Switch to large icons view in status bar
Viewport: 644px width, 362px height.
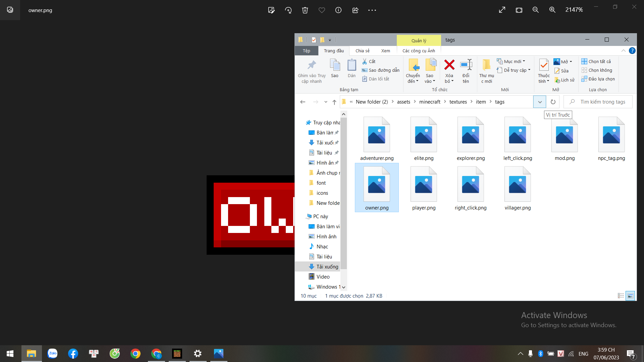(x=630, y=296)
